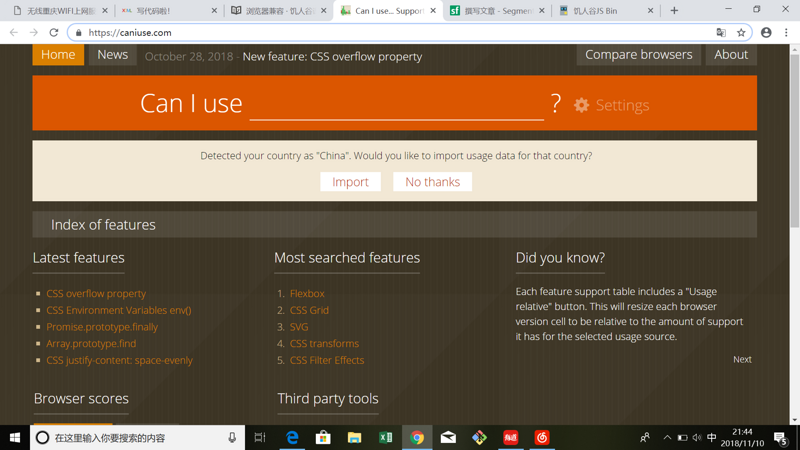Show hidden system tray icons
This screenshot has height=450, width=800.
(667, 438)
